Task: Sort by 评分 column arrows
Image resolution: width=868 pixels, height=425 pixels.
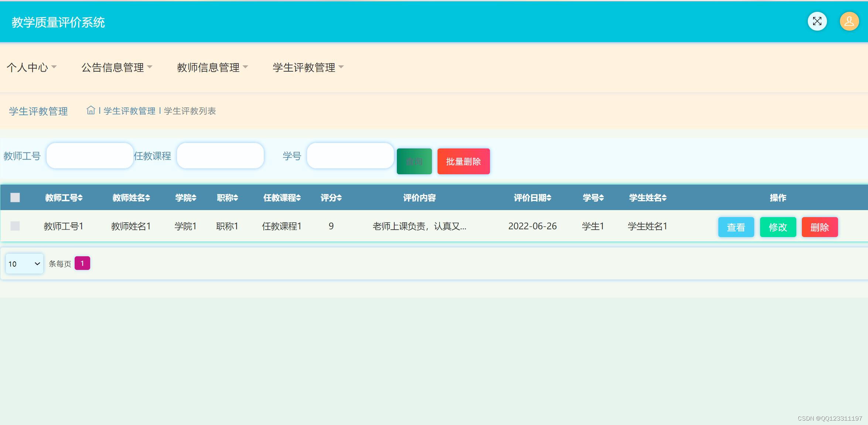Action: 340,198
